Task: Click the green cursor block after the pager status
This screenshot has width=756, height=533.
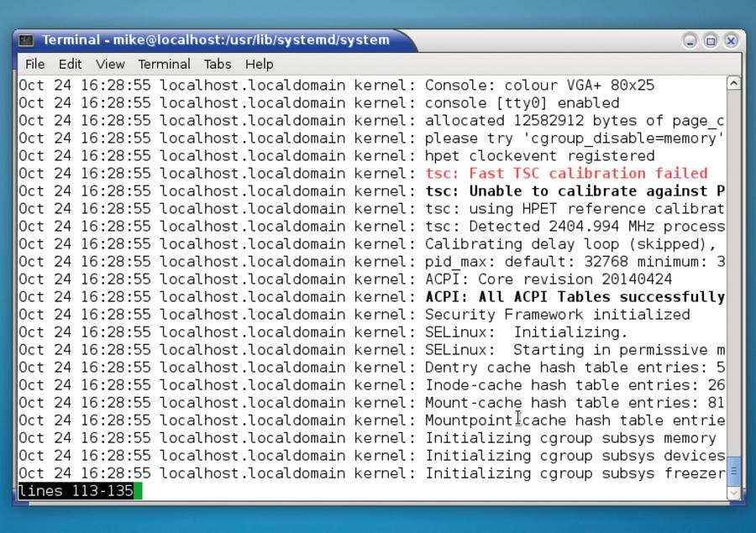Action: pos(138,491)
